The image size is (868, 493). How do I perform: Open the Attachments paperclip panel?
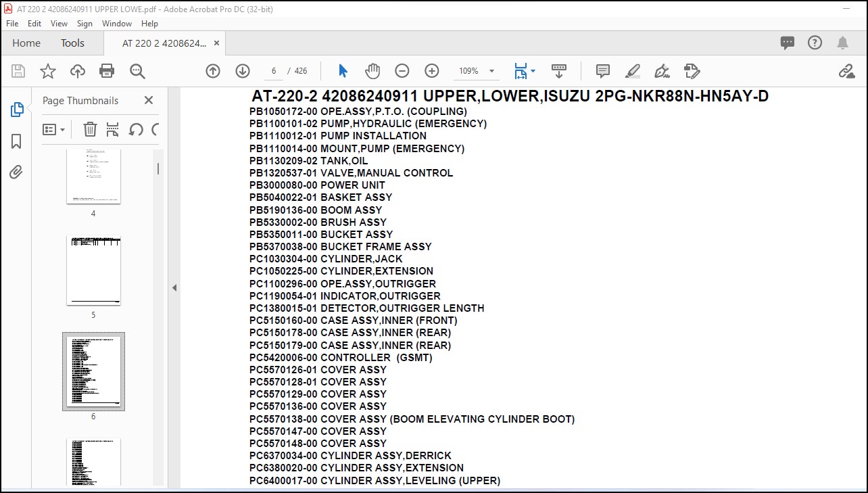(16, 172)
